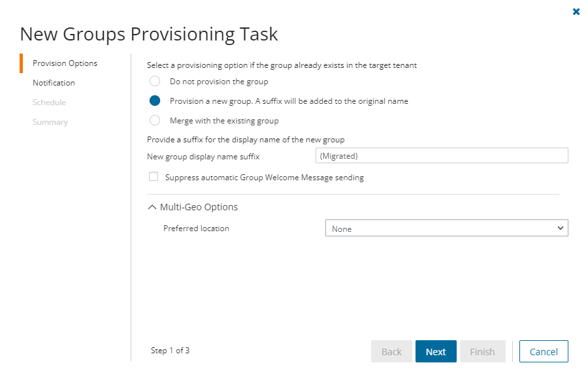Click the "Step 1 of 3" indicator text
Viewport: 588px width, 382px height.
pyautogui.click(x=170, y=351)
